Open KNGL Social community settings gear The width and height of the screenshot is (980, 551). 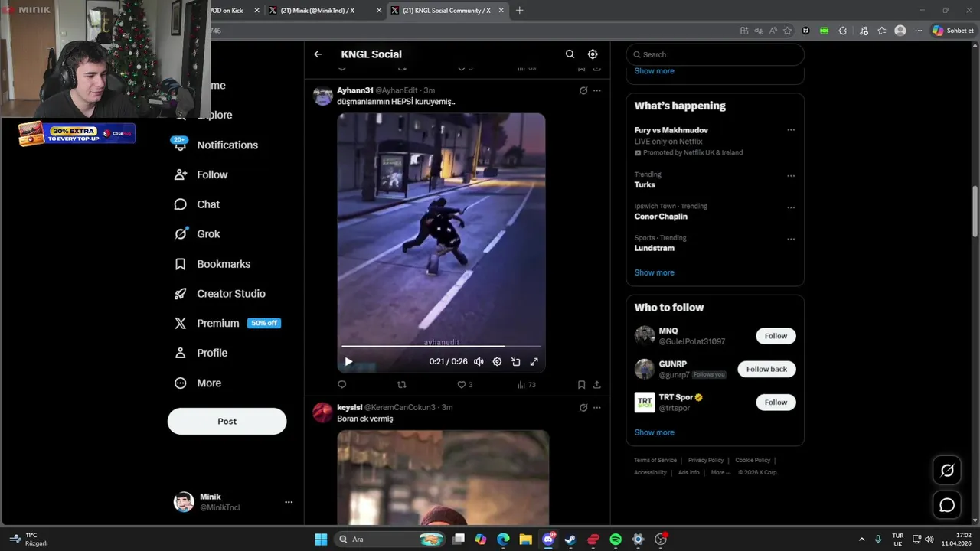(x=593, y=54)
